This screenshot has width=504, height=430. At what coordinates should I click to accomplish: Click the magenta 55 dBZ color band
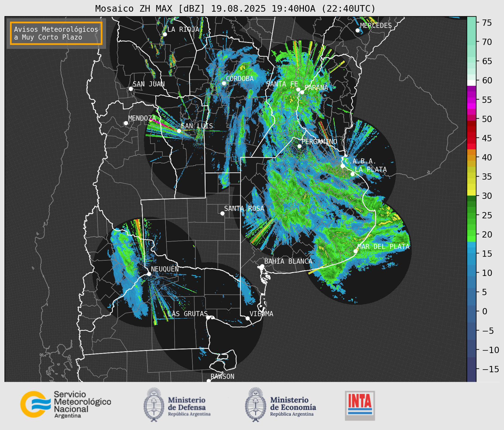click(x=471, y=100)
